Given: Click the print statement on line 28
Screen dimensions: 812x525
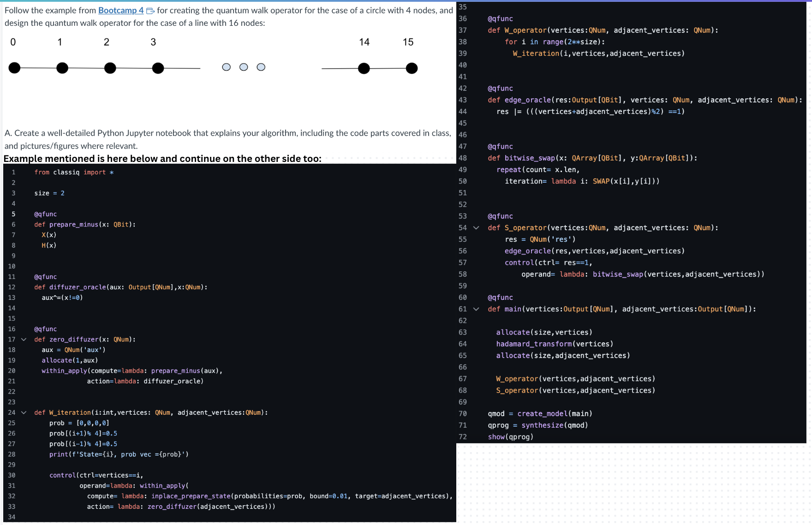Looking at the screenshot, I should click(119, 454).
